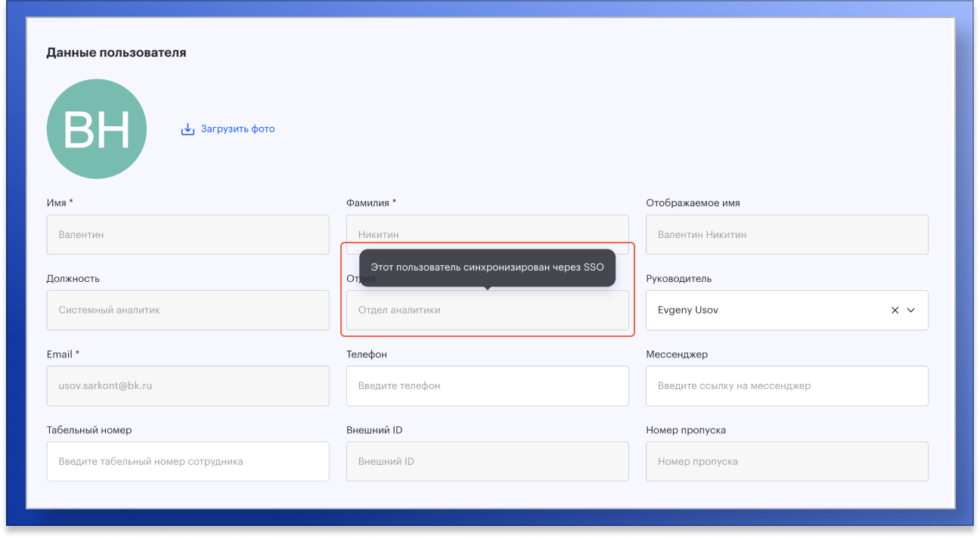The height and width of the screenshot is (538, 980).
Task: Click the Имя field containing Валентин
Action: (188, 235)
